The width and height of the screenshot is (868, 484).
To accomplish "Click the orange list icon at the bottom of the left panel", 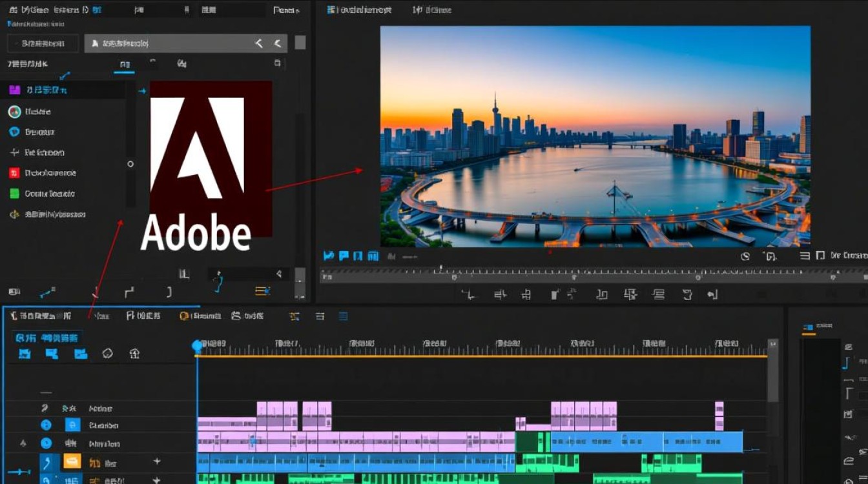I will pos(262,291).
